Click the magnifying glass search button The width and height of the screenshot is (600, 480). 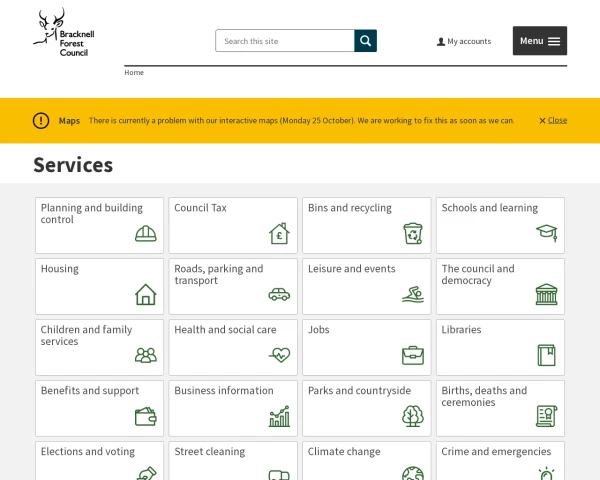coord(366,41)
